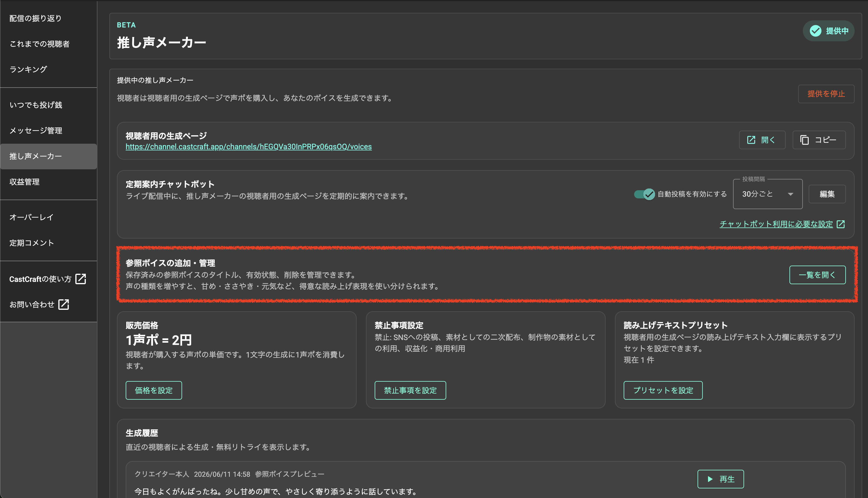Viewport: 868px width, 498px height.
Task: Open オーバーレイ sidebar item
Action: 49,217
